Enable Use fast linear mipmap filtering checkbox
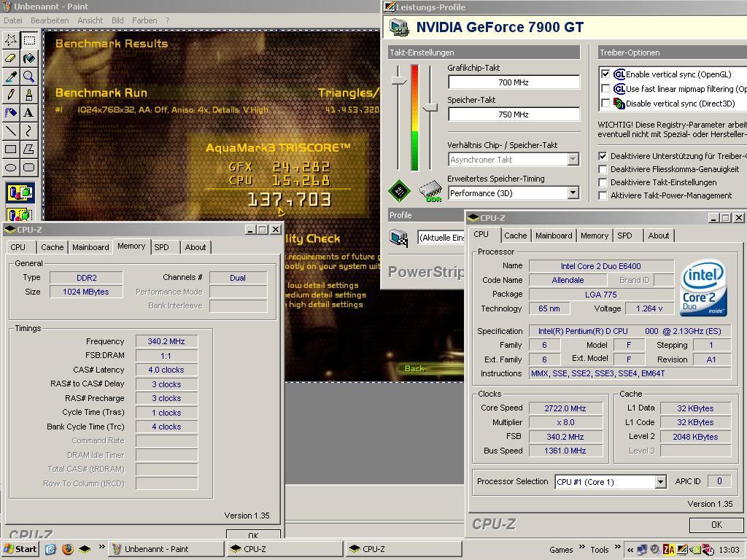Screen dimensions: 747x560 [605, 88]
